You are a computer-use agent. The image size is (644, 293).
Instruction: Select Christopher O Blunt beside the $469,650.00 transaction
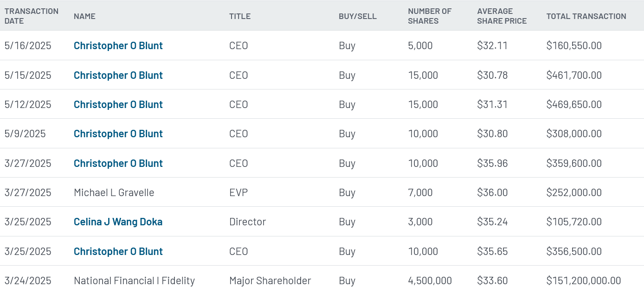pos(118,104)
